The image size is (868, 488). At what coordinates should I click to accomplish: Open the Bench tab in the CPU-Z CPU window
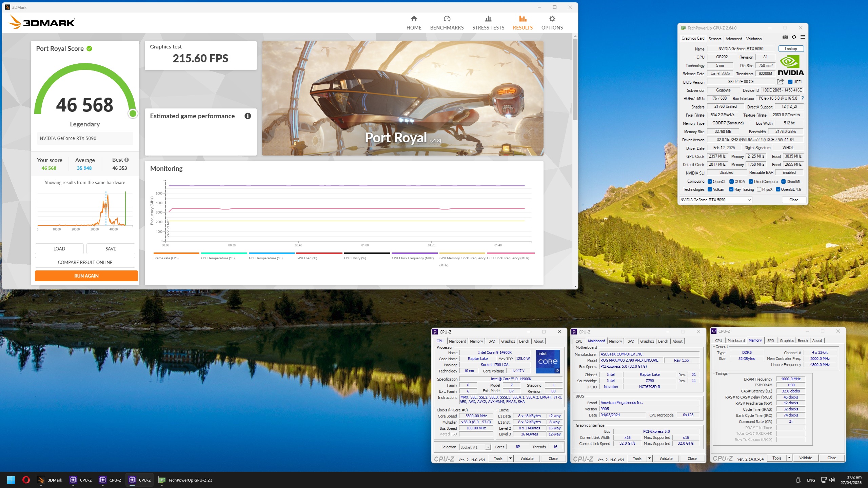pyautogui.click(x=524, y=341)
